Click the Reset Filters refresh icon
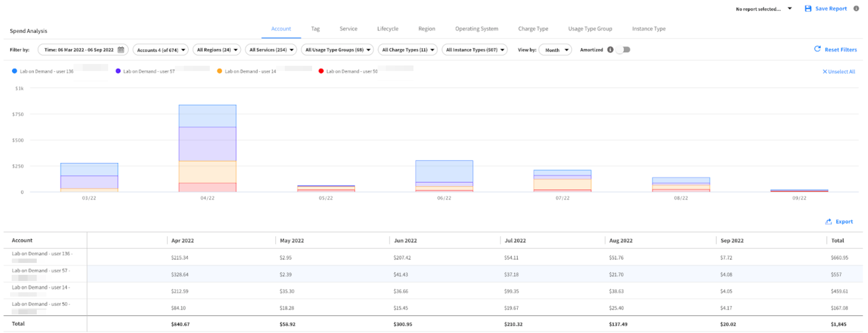 (817, 49)
